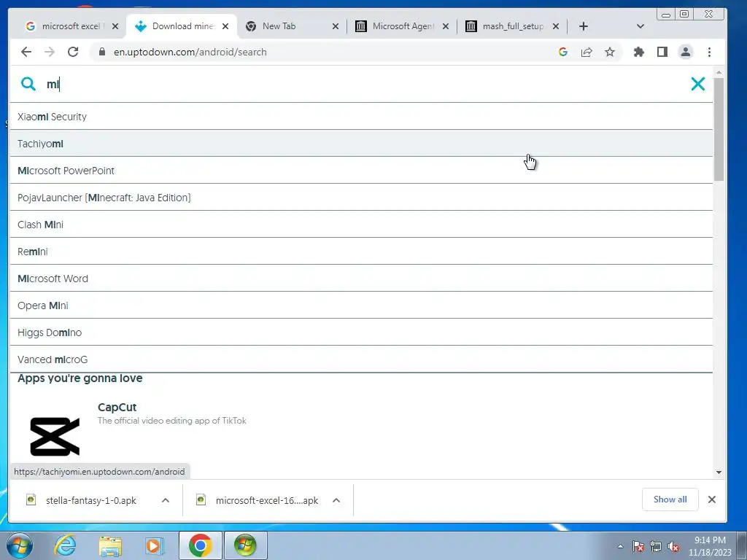Pick Vanced microG suggestion
The height and width of the screenshot is (560, 747).
[361, 359]
